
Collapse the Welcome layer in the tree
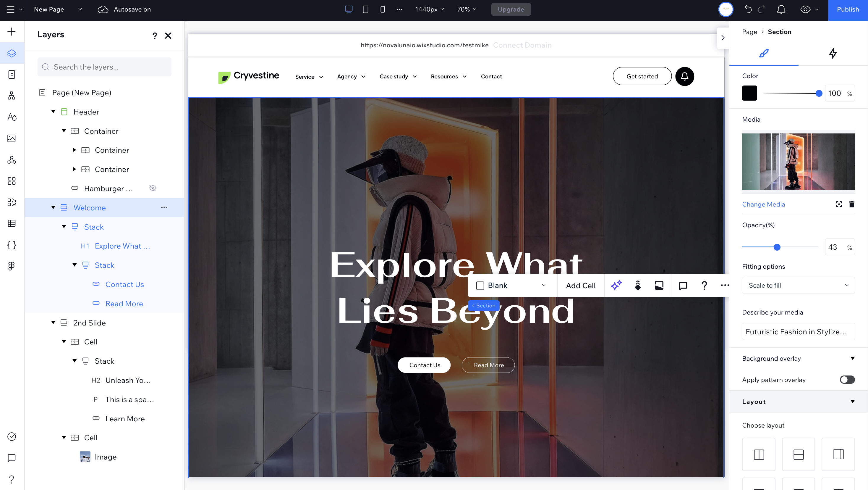(53, 207)
